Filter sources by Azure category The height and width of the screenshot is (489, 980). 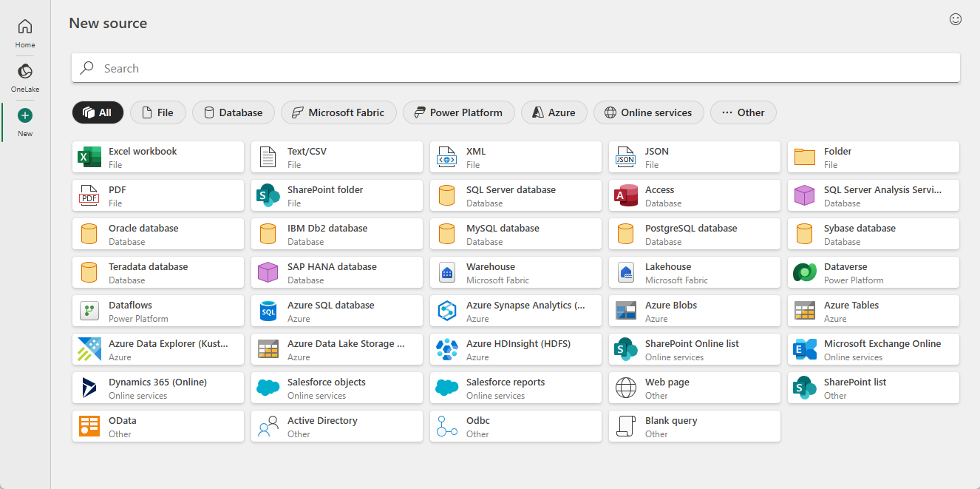pos(554,112)
